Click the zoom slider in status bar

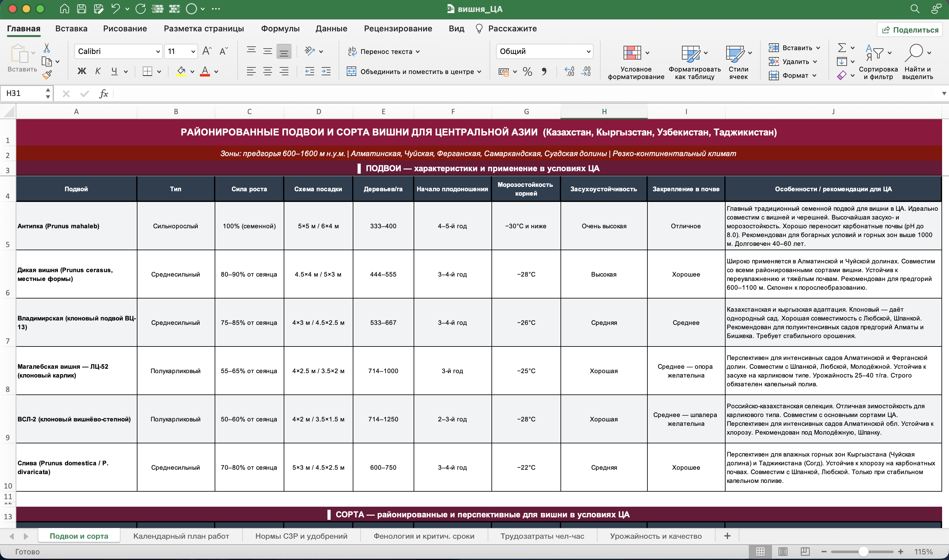(862, 551)
